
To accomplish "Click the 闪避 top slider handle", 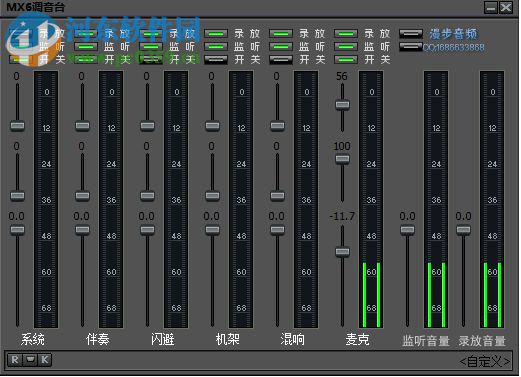I will pos(147,126).
